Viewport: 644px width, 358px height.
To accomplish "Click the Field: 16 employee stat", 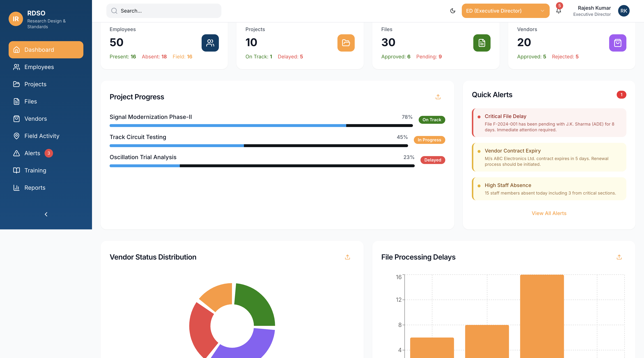I will pyautogui.click(x=183, y=57).
